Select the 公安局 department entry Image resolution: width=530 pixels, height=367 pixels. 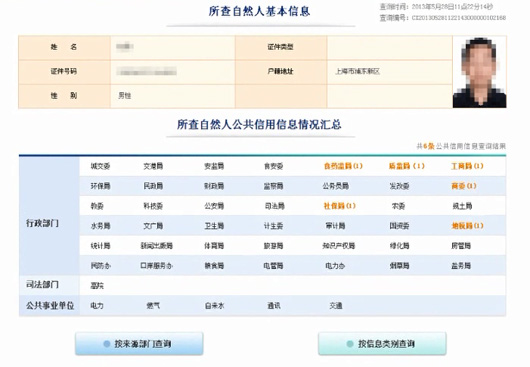tap(214, 206)
